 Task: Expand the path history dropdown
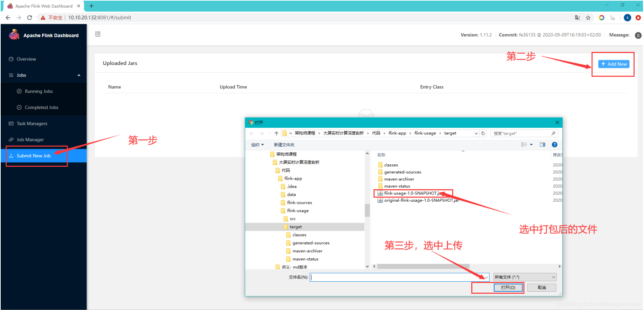(476, 134)
